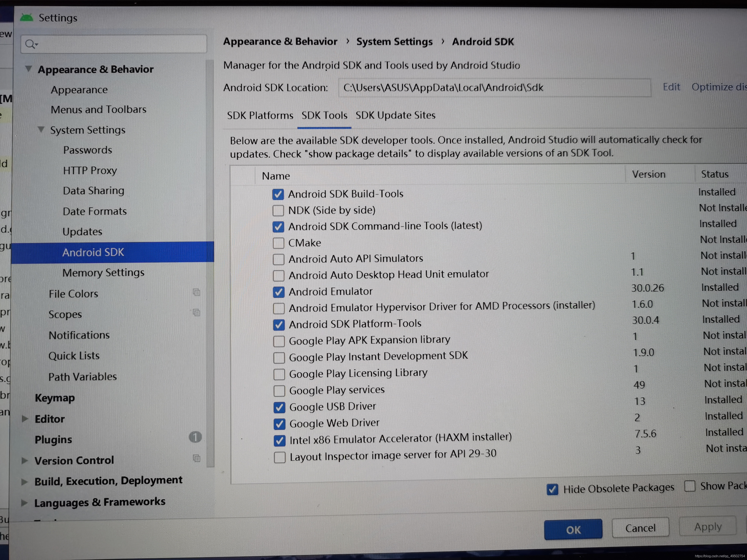
Task: Open Menus and Toolbars settings
Action: pos(99,109)
